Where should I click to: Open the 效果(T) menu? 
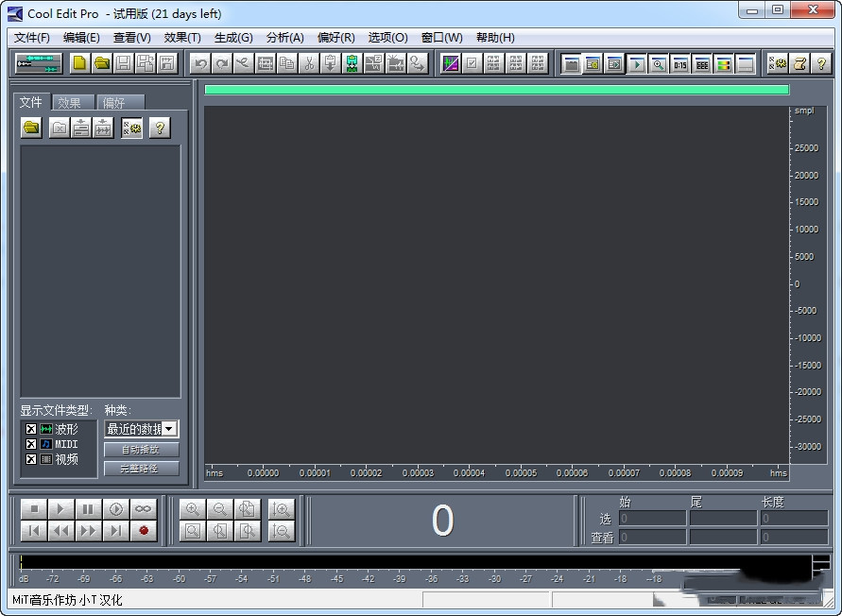[182, 38]
